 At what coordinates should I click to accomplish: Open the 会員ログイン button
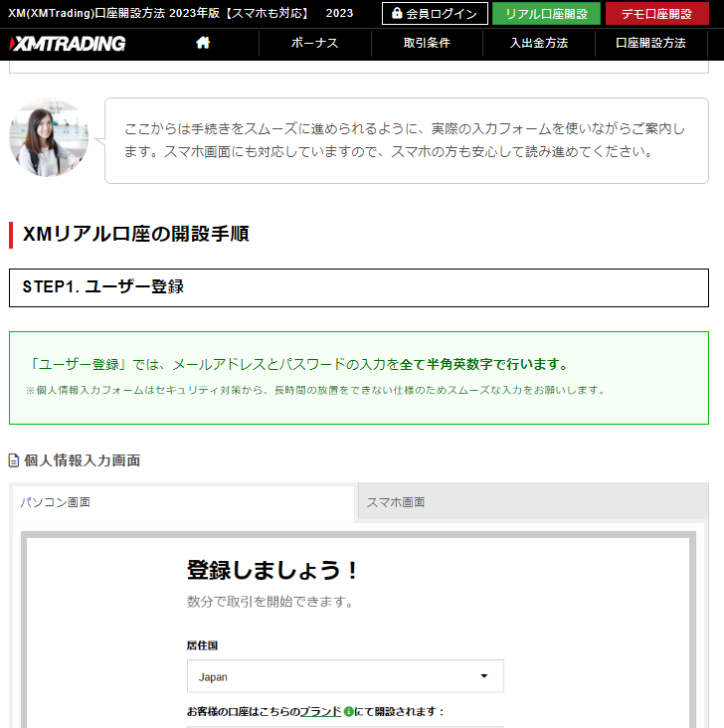(435, 14)
